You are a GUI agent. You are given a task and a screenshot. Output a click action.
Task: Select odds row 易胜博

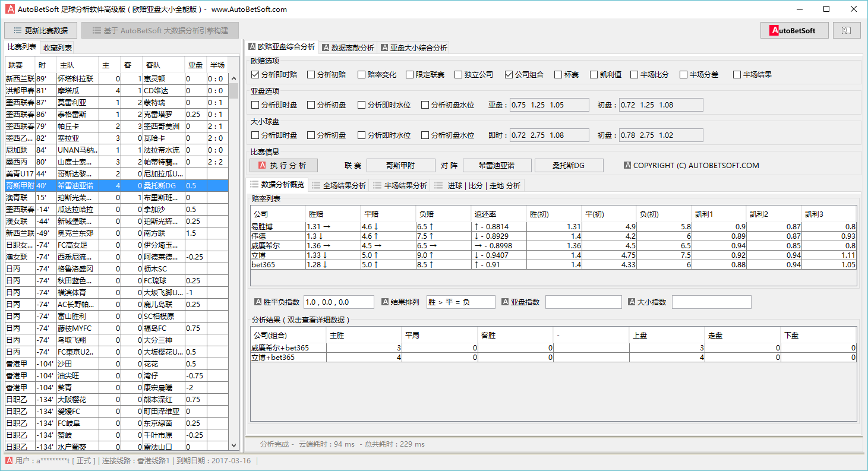pos(553,226)
